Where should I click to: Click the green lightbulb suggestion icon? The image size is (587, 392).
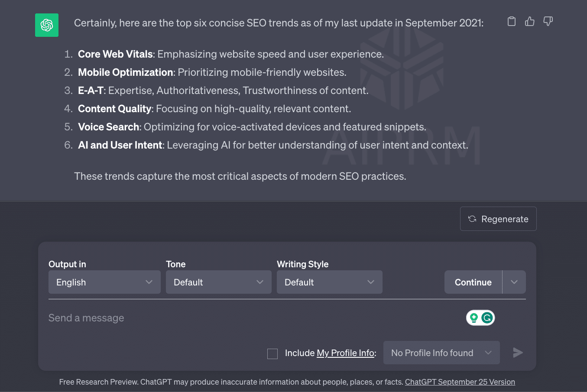coord(474,318)
